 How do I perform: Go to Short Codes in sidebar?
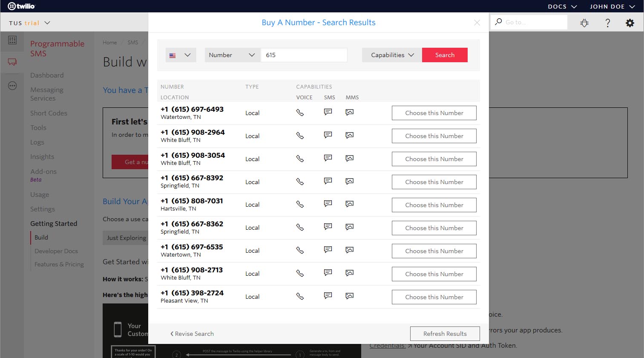(x=49, y=113)
